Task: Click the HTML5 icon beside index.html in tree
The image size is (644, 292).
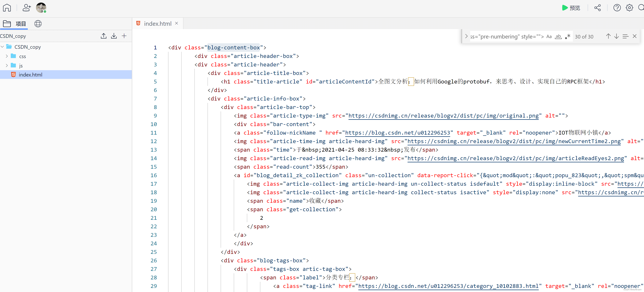Action: [x=13, y=74]
